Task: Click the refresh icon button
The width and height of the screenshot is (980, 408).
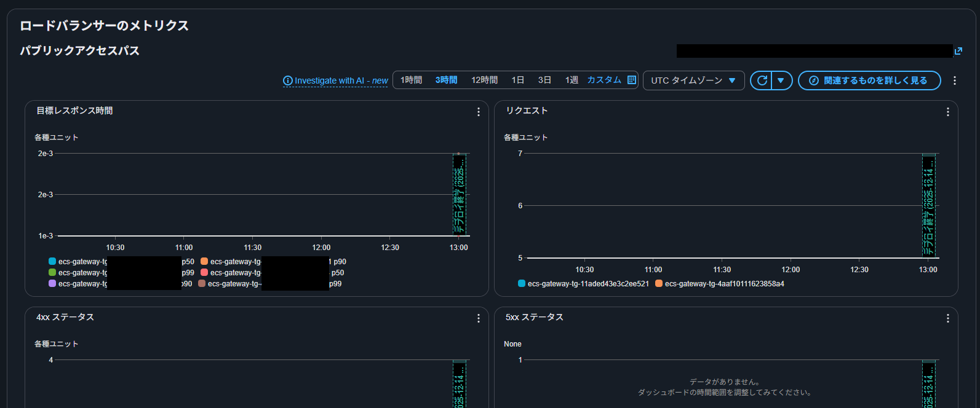Action: (x=761, y=80)
